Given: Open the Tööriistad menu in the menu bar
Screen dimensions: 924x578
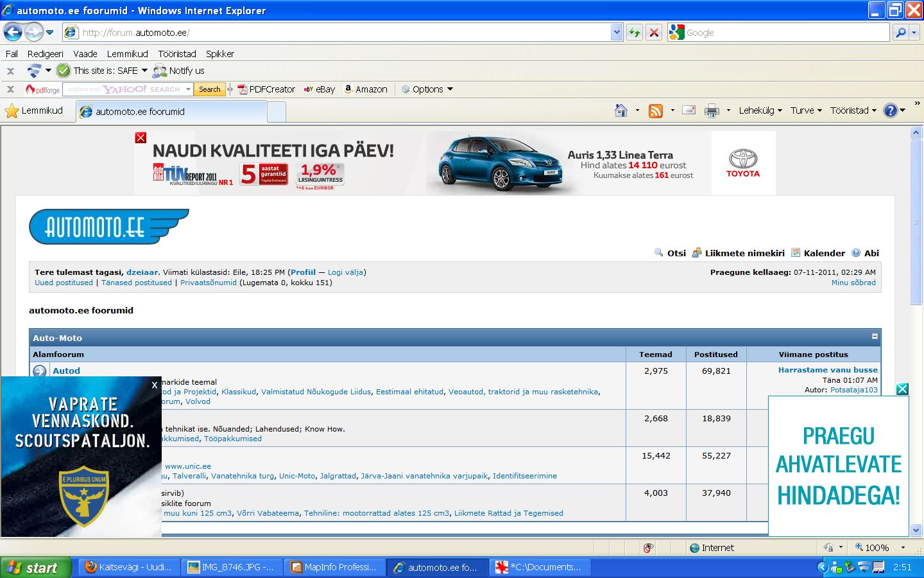Looking at the screenshot, I should click(177, 54).
